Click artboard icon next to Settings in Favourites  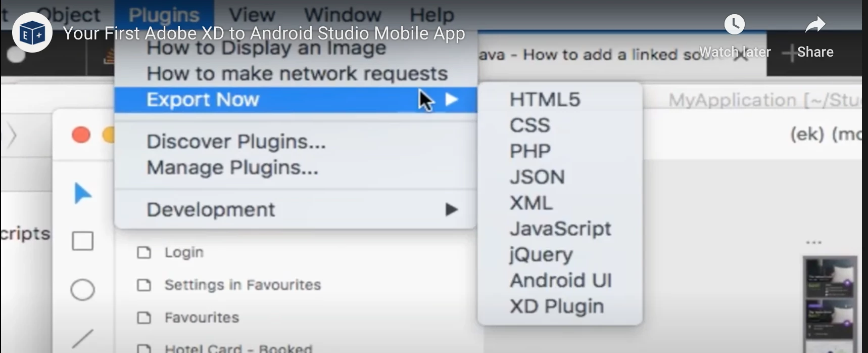point(144,285)
